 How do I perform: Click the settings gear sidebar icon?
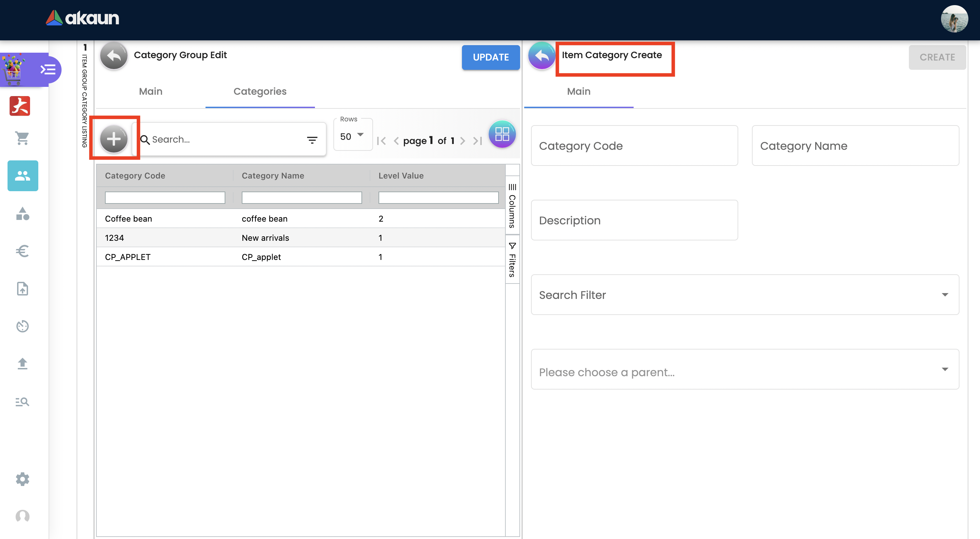(x=23, y=479)
